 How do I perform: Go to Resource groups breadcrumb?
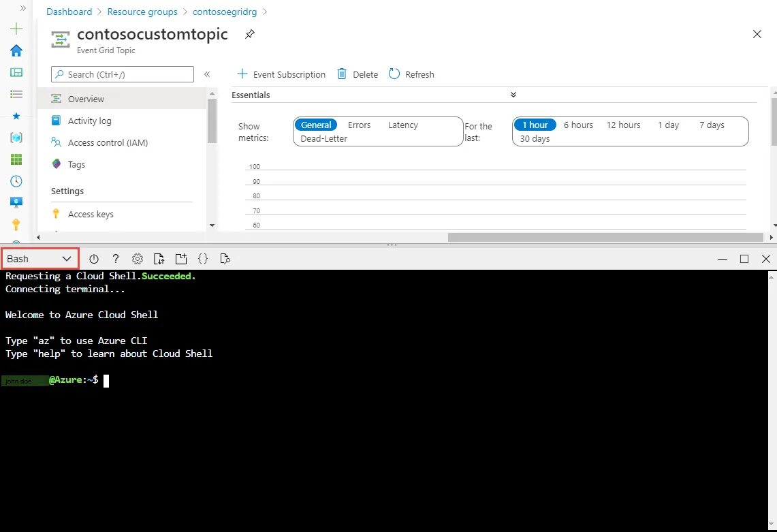[142, 12]
